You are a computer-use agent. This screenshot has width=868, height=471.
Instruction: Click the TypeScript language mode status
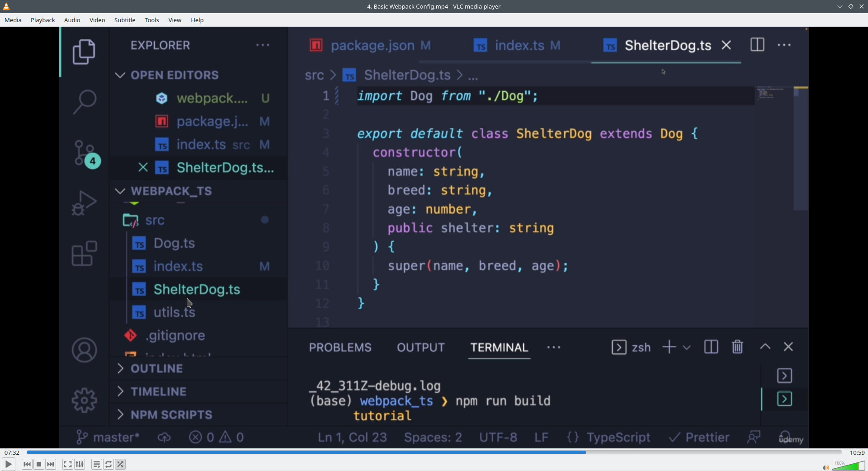pyautogui.click(x=618, y=437)
